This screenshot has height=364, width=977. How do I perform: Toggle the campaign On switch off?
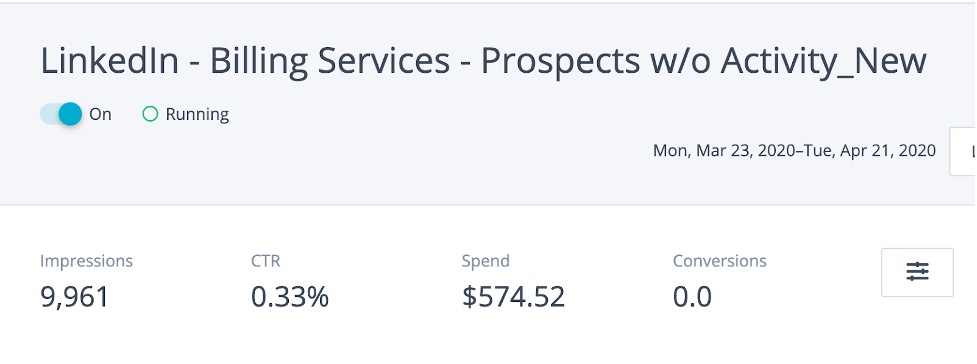coord(61,114)
